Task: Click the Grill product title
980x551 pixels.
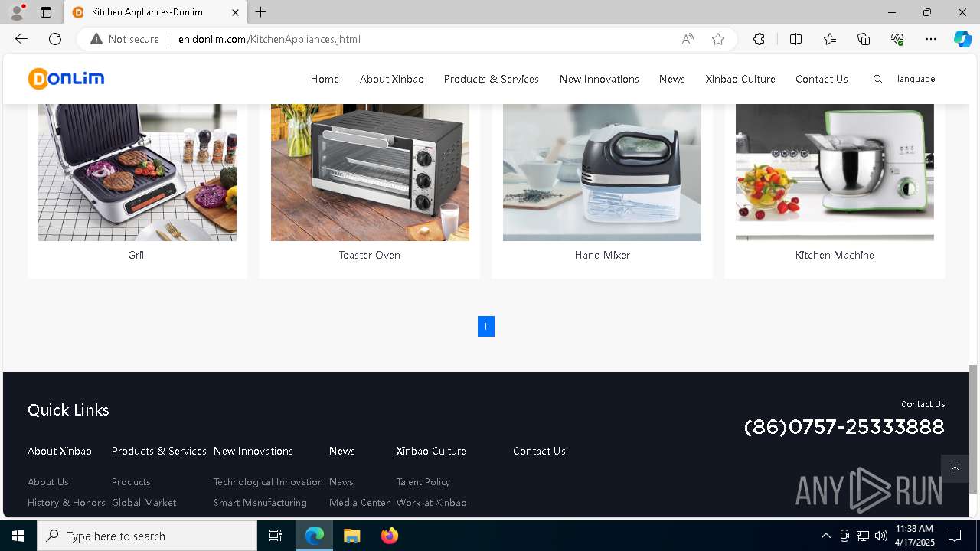Action: pos(137,255)
